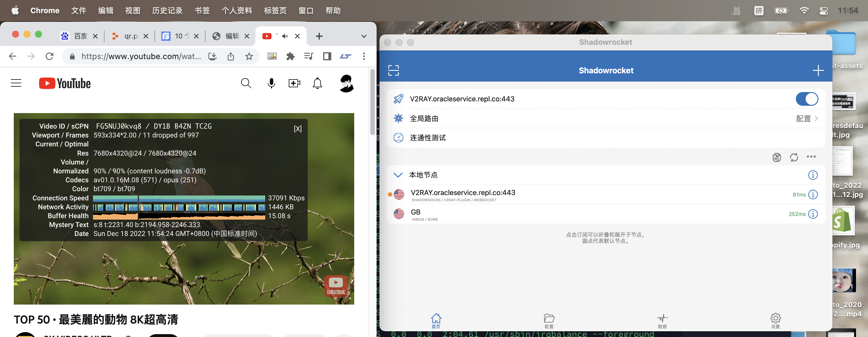Open 历史记录 menu in menu bar

pos(167,10)
